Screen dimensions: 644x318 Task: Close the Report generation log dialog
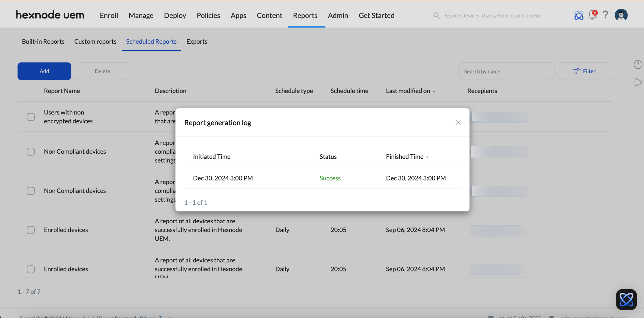coord(458,123)
